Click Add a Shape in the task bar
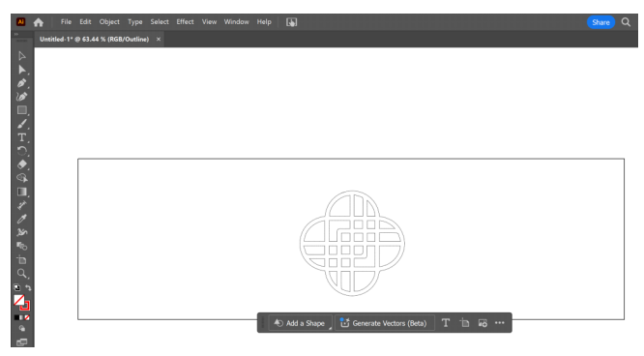Screen dimensions: 644x356 pos(300,323)
